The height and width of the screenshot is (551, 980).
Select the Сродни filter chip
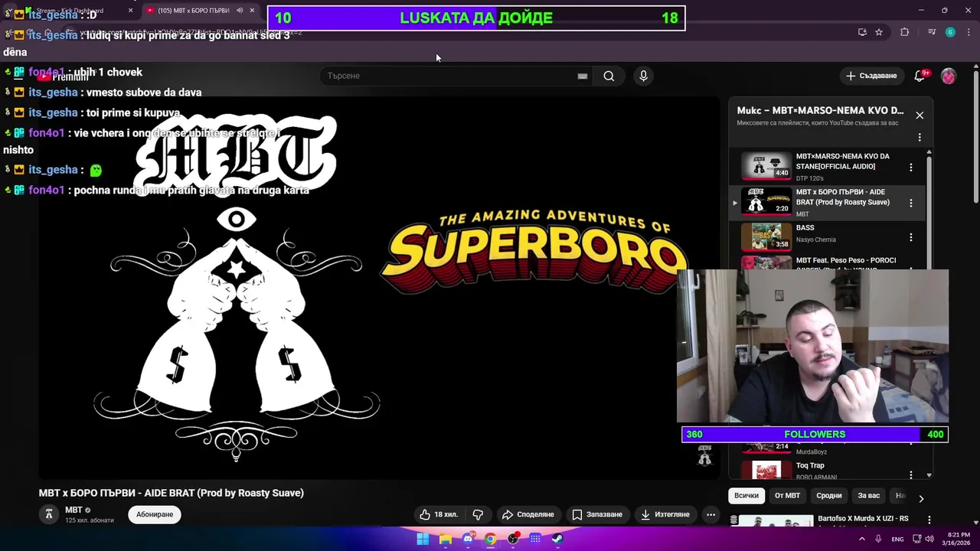(828, 496)
